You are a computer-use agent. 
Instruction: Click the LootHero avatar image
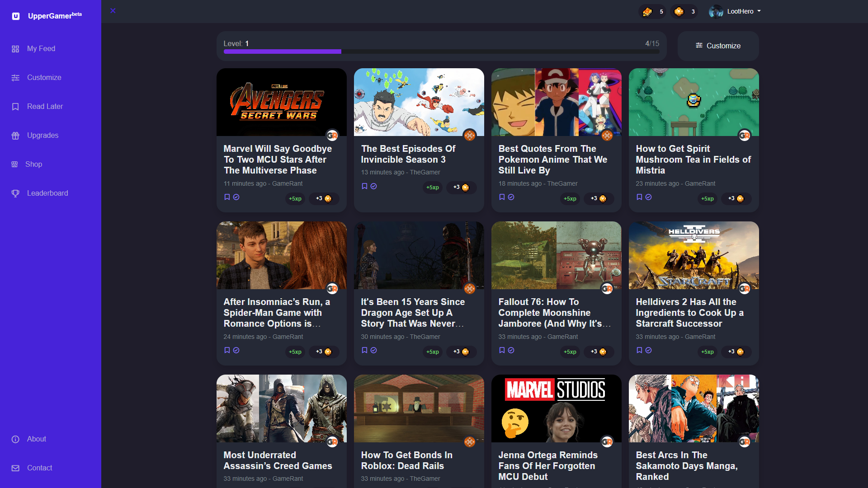coord(716,11)
